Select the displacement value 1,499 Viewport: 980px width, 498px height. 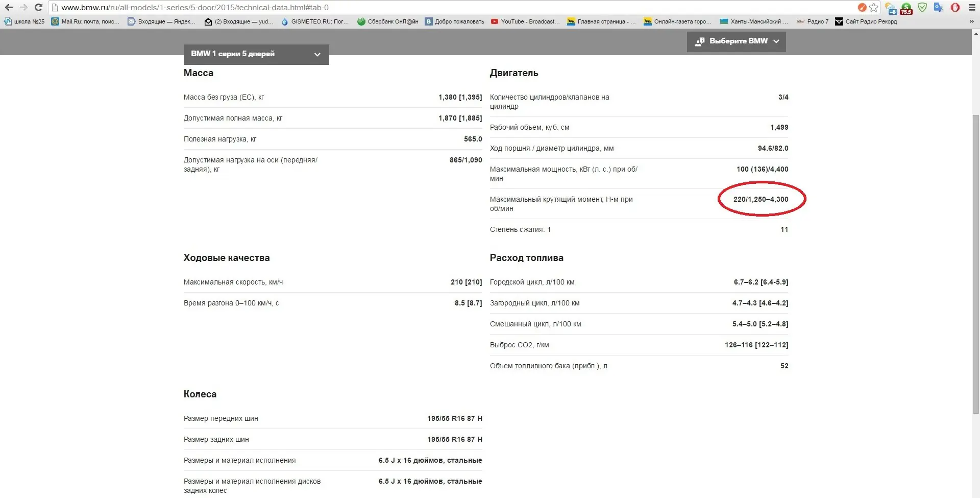[779, 127]
